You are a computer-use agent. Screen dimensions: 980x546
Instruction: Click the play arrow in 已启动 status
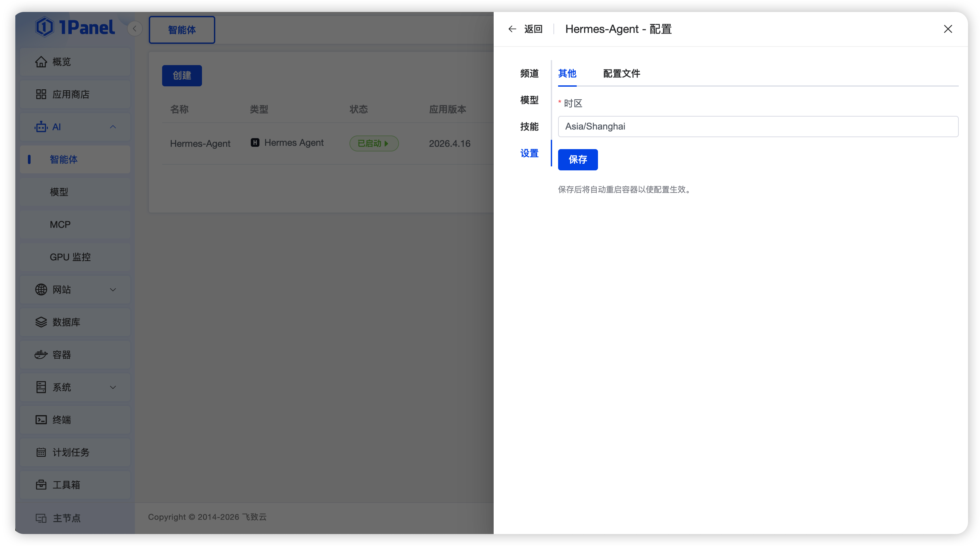tap(386, 143)
